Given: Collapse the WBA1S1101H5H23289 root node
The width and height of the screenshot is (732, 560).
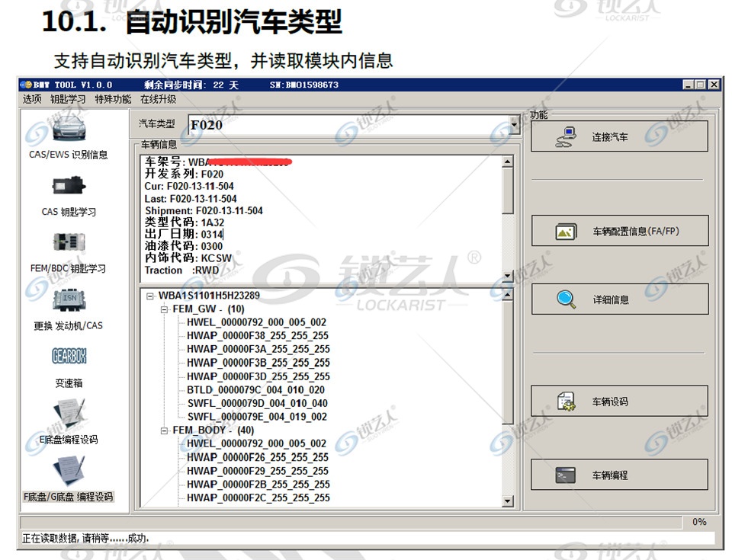Looking at the screenshot, I should point(150,296).
